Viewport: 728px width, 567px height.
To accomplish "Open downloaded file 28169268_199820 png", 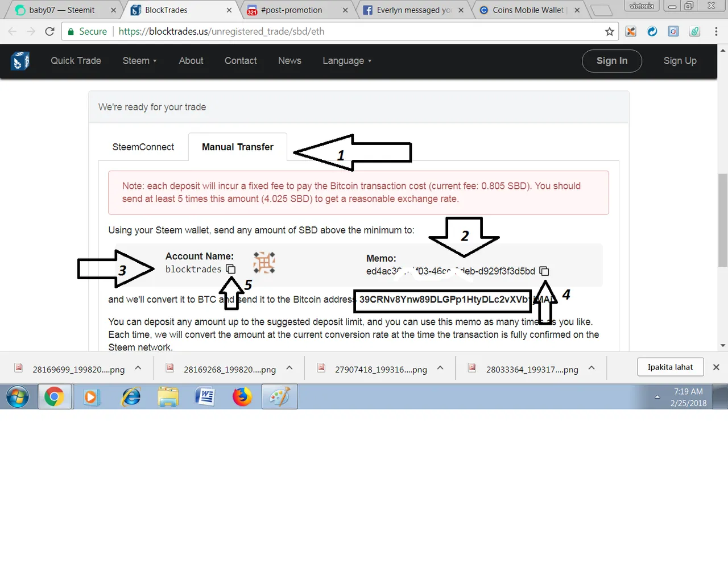I will pos(230,370).
